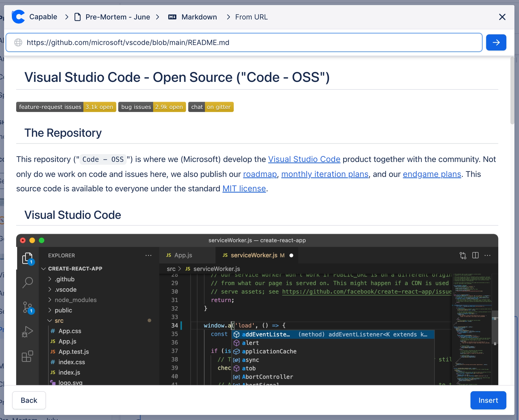The height and width of the screenshot is (420, 519).
Task: Click the github.com/facebook URL in code comment
Action: tap(367, 292)
